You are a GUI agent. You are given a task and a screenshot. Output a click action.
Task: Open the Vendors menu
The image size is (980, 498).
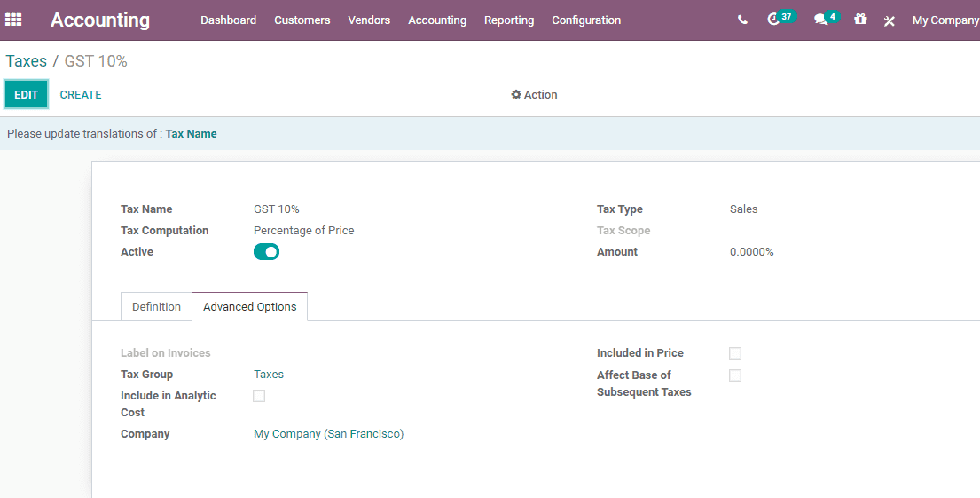pos(369,20)
